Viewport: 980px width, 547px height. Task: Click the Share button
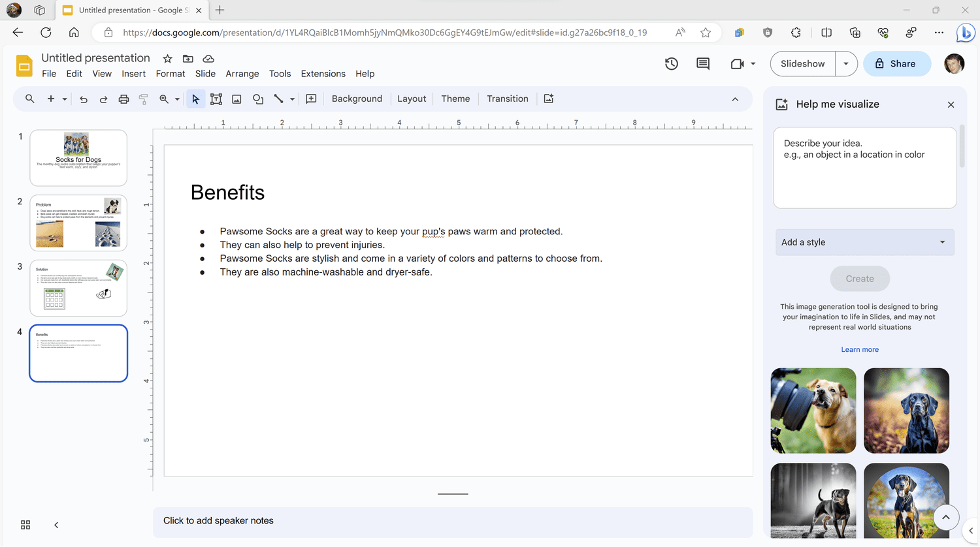pos(896,64)
